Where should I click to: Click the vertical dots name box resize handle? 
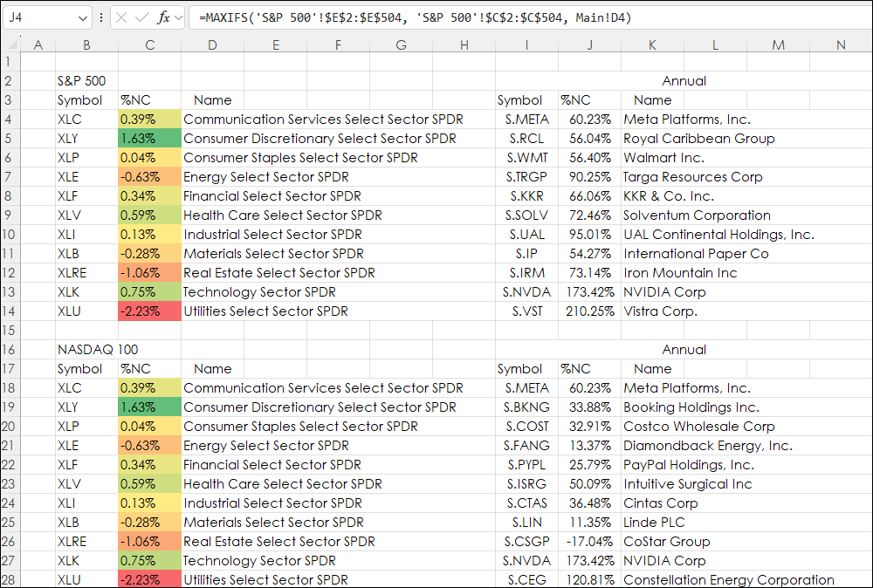[101, 17]
